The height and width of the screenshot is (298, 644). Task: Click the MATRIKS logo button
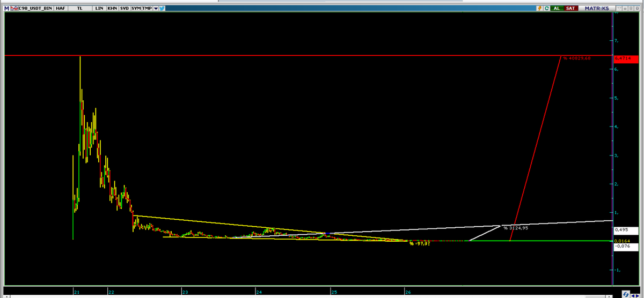[x=597, y=9]
